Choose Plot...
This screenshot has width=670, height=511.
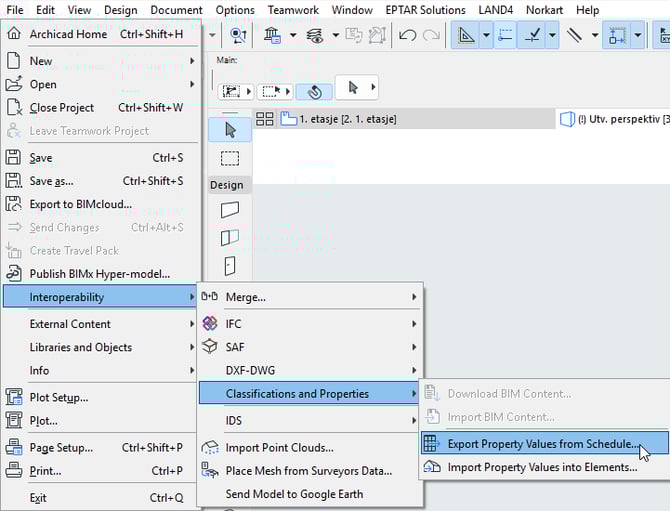coord(101,420)
